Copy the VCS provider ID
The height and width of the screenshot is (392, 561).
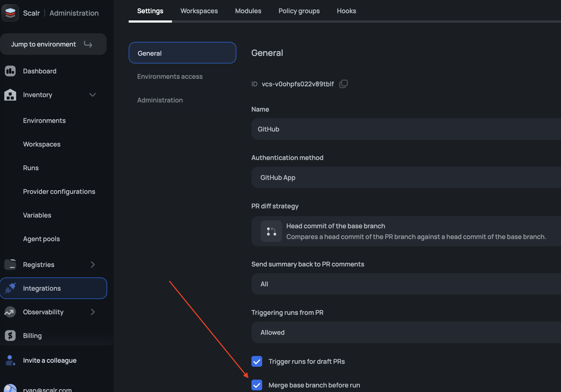(343, 84)
